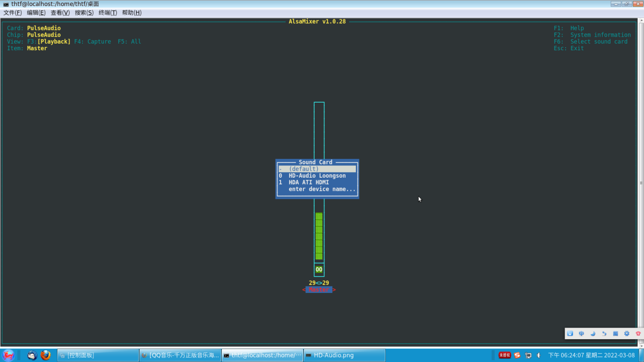Open the Thunderbird mail launcher icon

coord(32,355)
